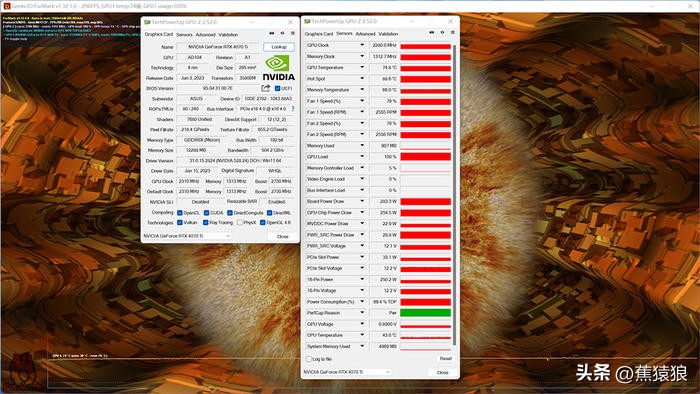Click GPU-Z app icon in left title bar
The image size is (700, 394).
147,22
